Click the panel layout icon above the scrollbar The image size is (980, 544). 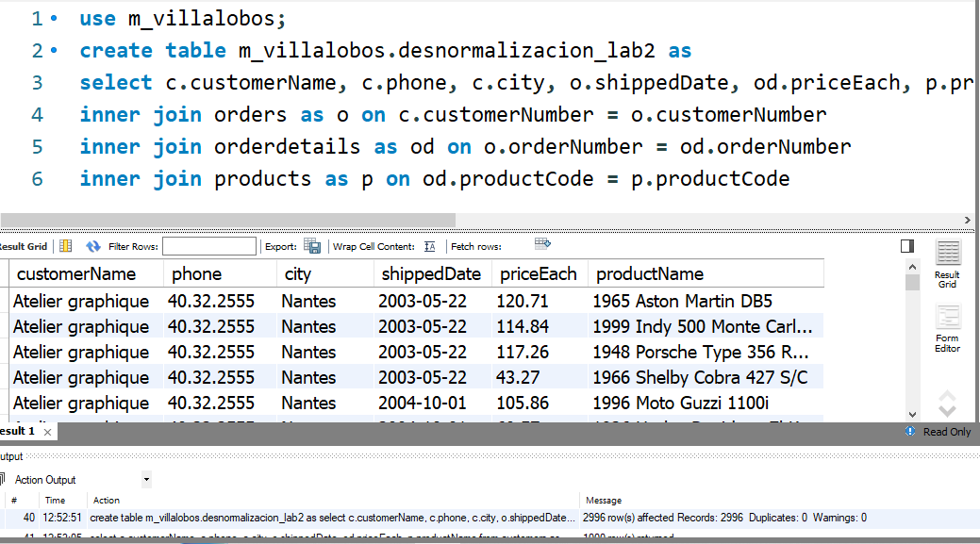pos(907,245)
